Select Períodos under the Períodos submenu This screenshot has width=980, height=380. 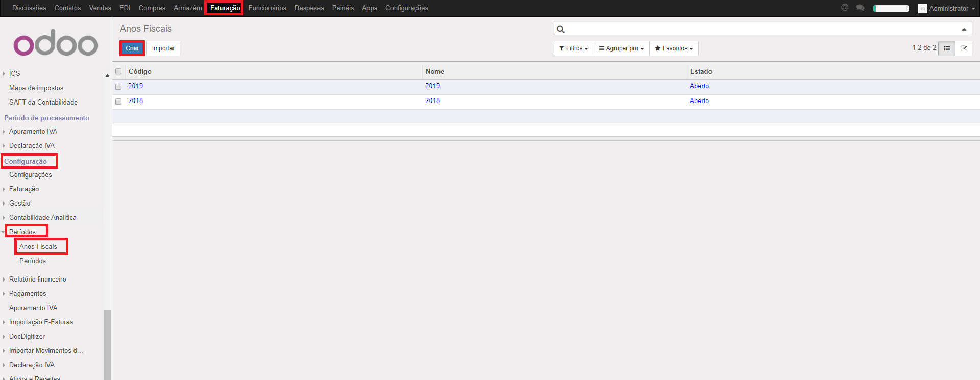pos(33,261)
